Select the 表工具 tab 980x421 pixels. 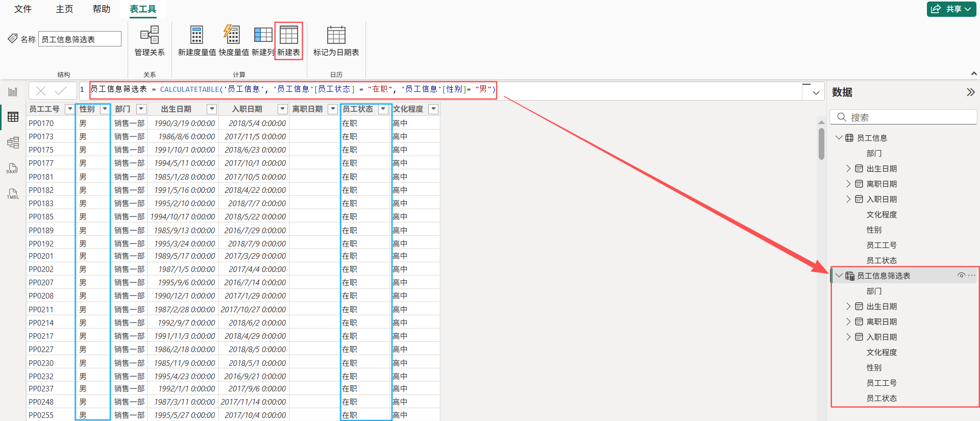[143, 9]
